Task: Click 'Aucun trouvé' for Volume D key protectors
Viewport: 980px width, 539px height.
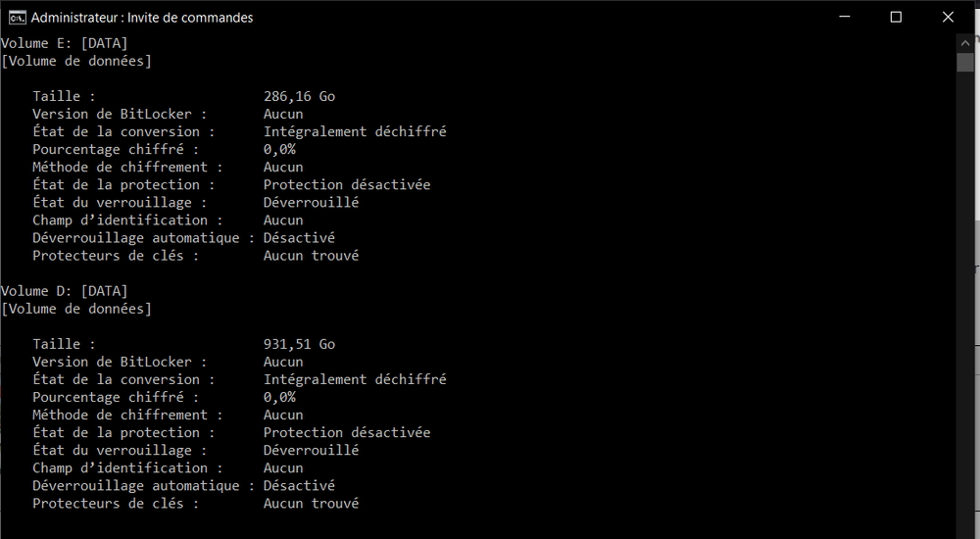Action: point(311,503)
